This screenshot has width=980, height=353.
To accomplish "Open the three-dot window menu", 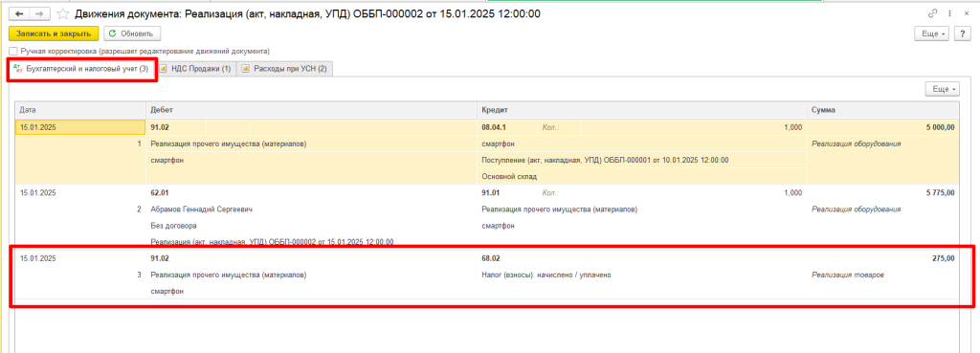I will (950, 12).
